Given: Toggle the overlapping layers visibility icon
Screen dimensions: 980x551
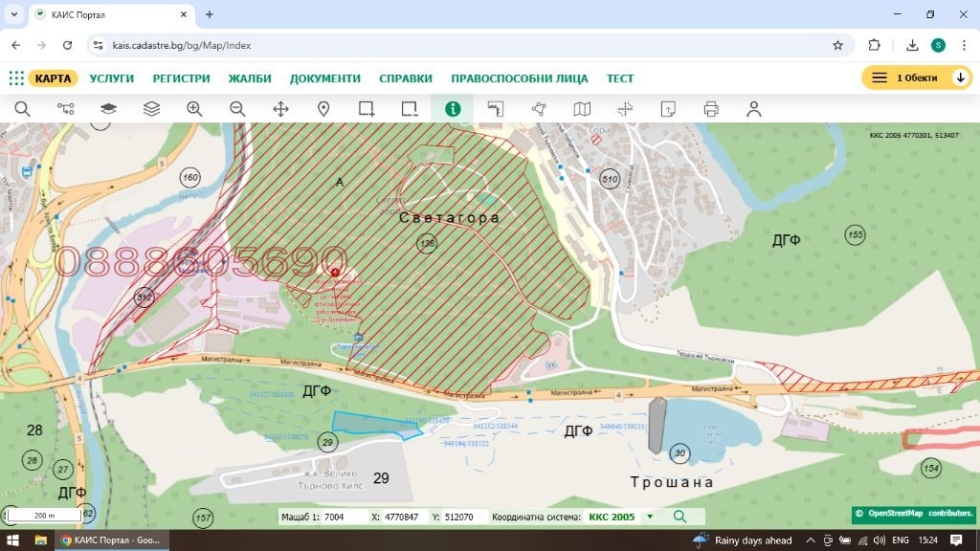Looking at the screenshot, I should [x=108, y=109].
